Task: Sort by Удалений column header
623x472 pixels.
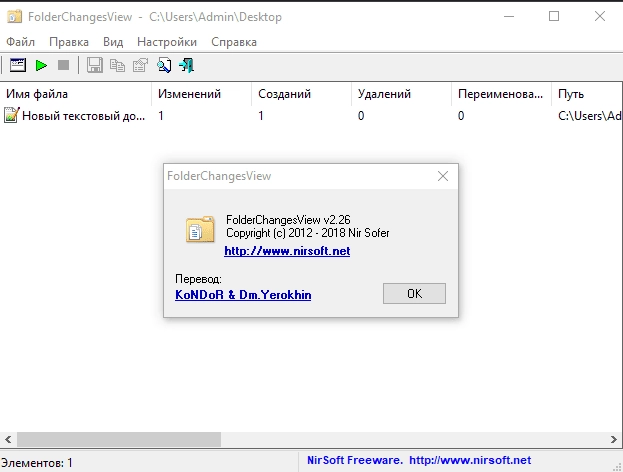Action: 402,94
